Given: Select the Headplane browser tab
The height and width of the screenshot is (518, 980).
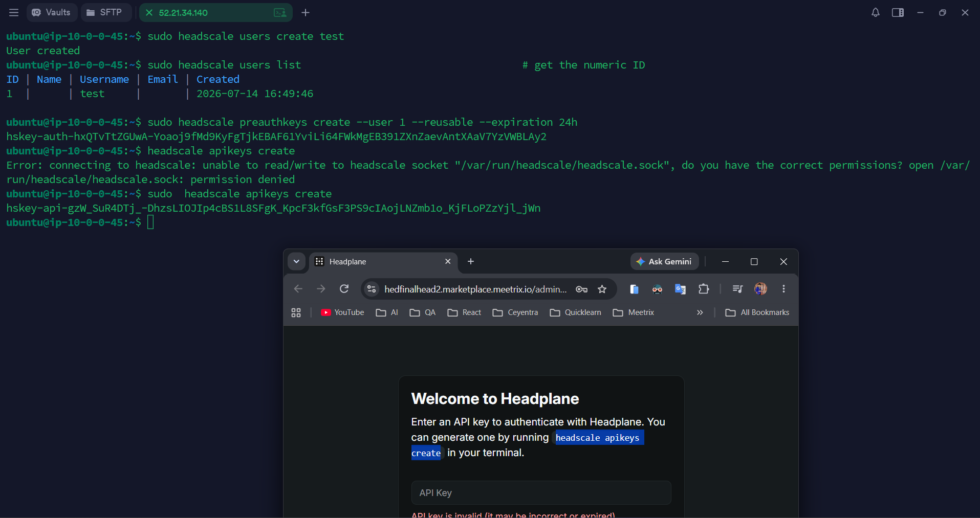Looking at the screenshot, I should click(384, 261).
